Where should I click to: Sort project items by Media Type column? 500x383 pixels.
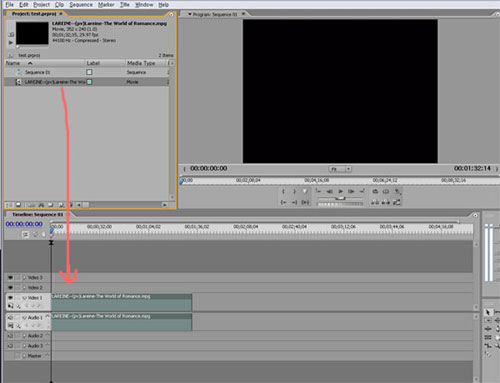tap(141, 63)
